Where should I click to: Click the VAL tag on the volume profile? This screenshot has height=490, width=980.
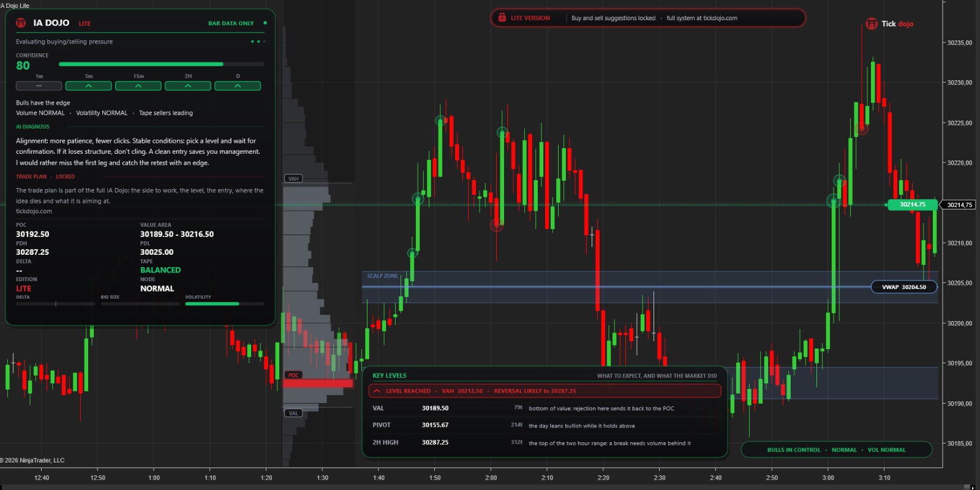[x=293, y=413]
